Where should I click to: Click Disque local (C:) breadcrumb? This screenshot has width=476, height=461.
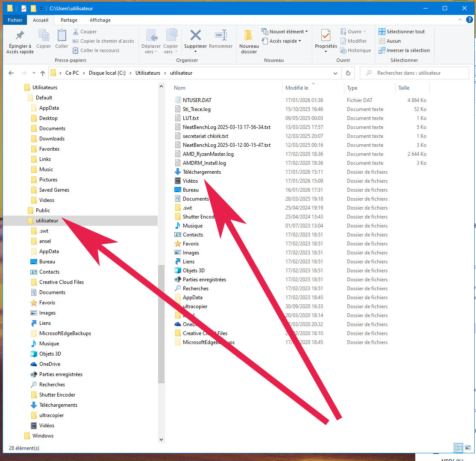(107, 73)
